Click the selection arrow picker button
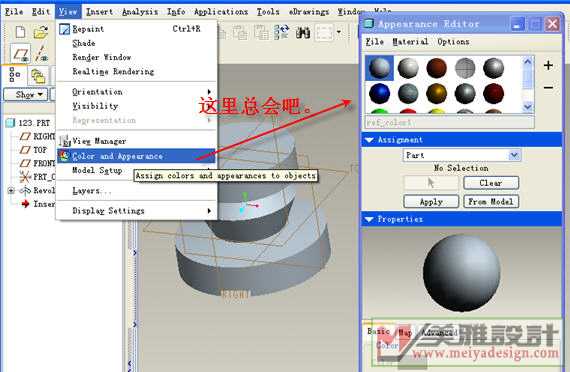 431,183
